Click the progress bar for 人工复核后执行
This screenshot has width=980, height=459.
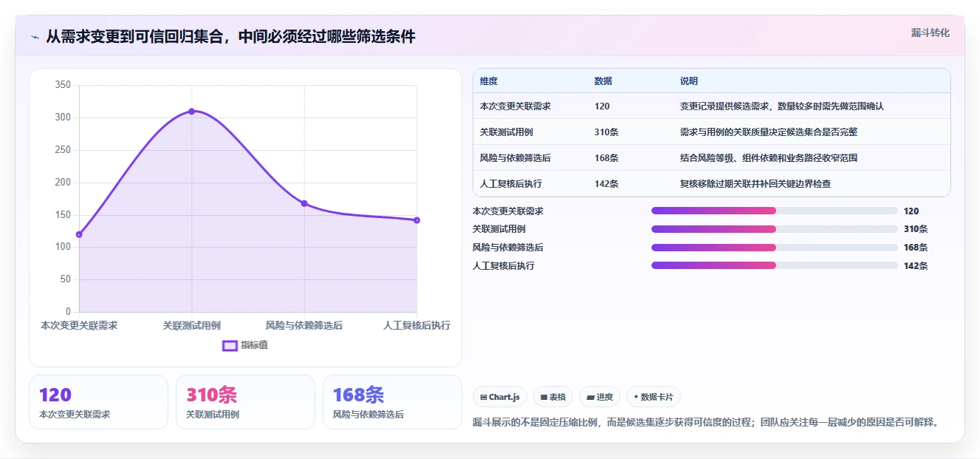(x=775, y=265)
